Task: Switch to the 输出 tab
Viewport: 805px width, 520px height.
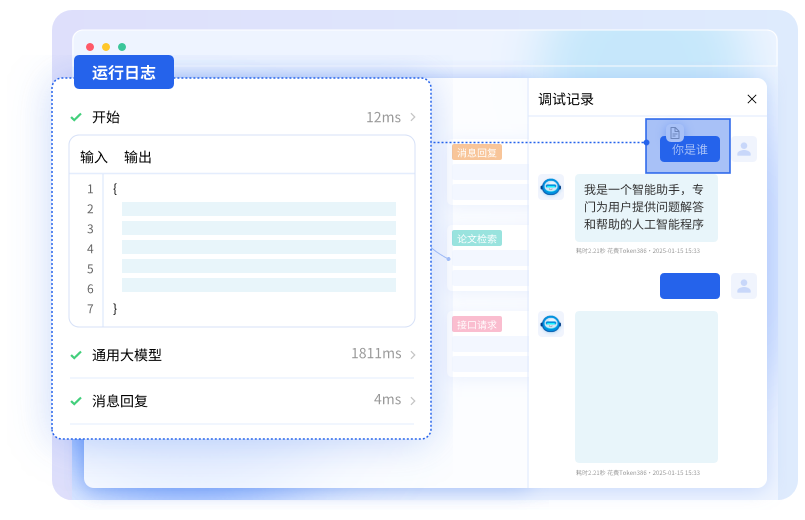Action: (x=138, y=157)
